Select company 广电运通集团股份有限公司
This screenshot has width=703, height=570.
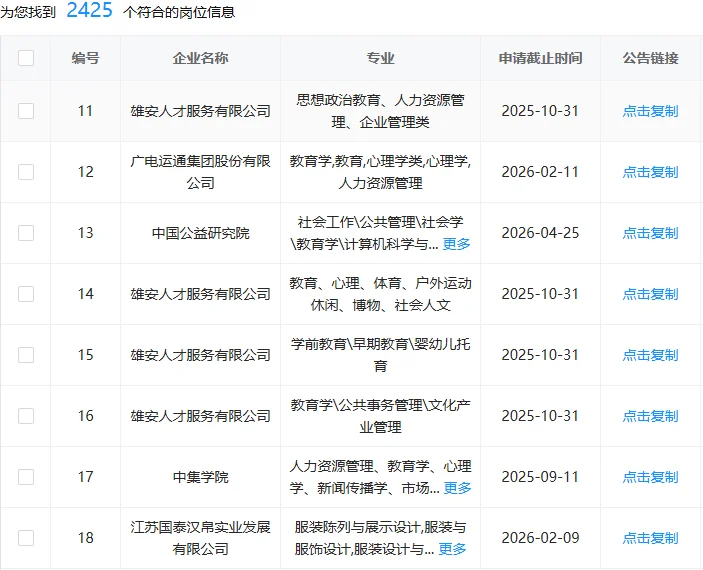pyautogui.click(x=200, y=172)
